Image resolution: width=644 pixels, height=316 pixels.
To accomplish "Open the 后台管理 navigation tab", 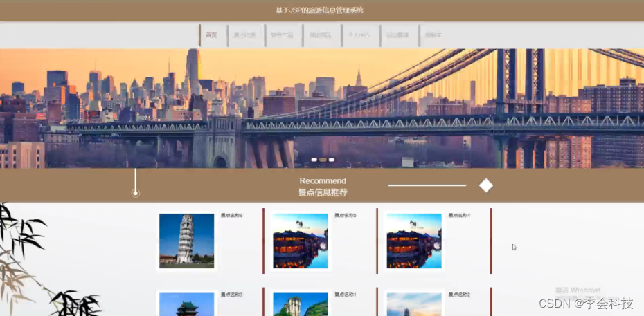I will click(398, 35).
